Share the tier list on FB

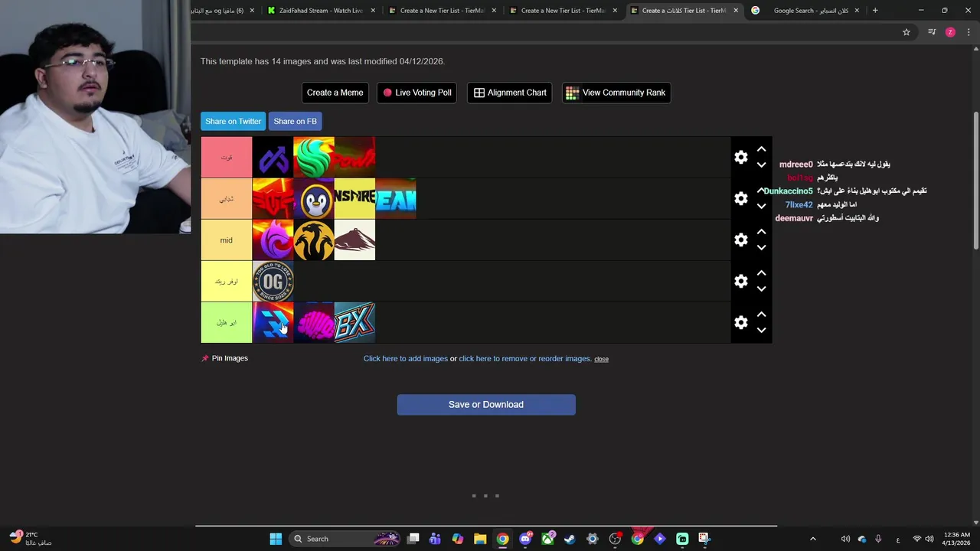coord(295,121)
